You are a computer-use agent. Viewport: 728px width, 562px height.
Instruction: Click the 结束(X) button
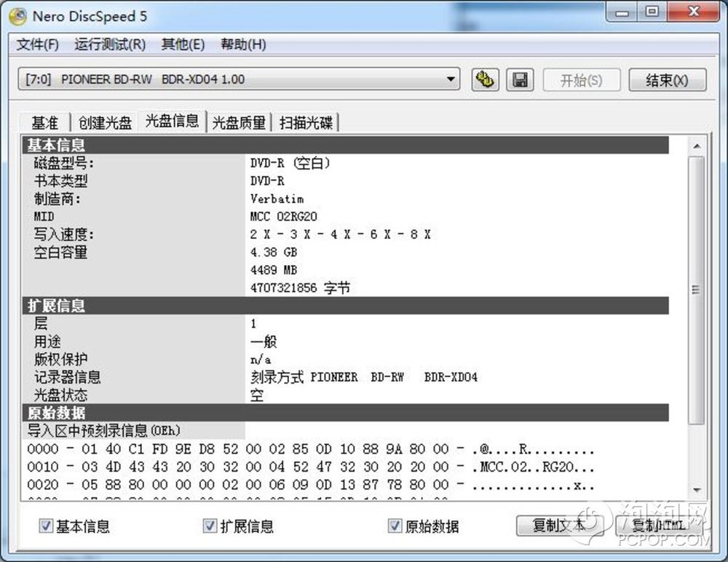point(667,80)
